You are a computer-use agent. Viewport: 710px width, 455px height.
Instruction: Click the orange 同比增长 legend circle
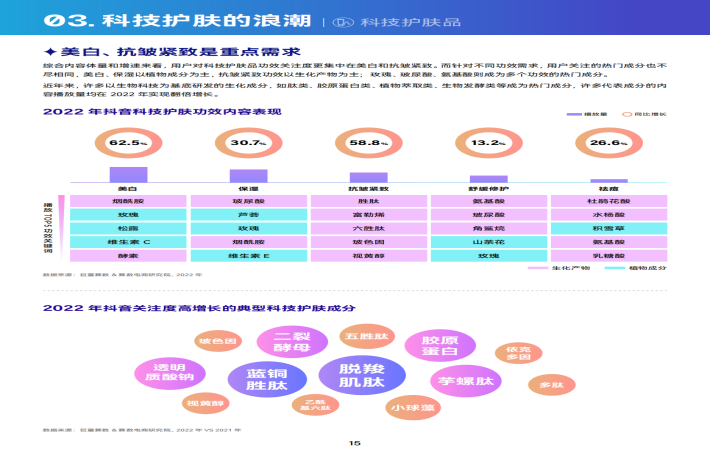click(x=627, y=115)
